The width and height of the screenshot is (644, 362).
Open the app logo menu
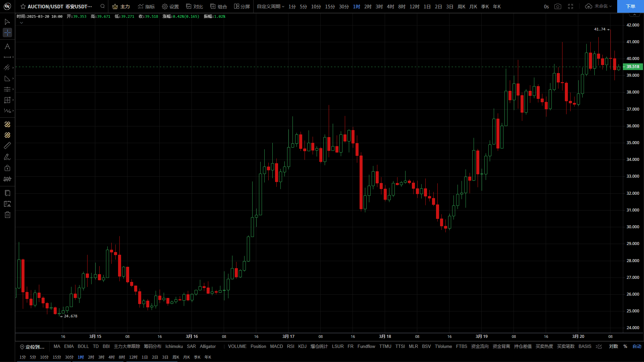(x=7, y=6)
